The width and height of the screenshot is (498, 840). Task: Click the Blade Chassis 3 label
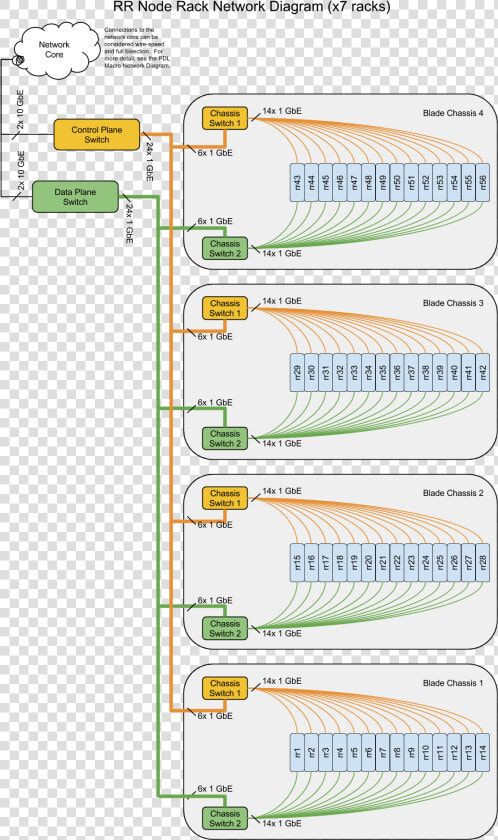pos(453,303)
